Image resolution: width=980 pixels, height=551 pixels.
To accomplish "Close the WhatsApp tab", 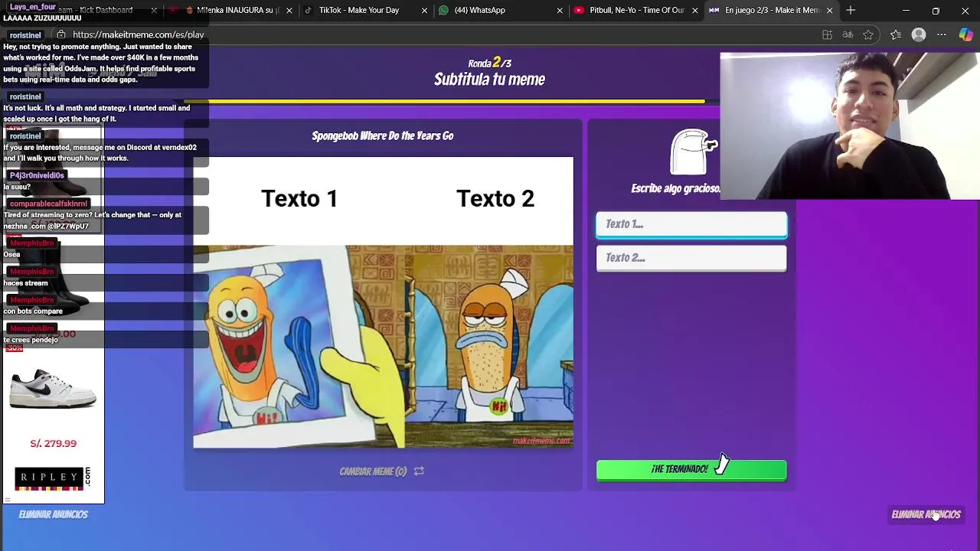I will click(560, 10).
